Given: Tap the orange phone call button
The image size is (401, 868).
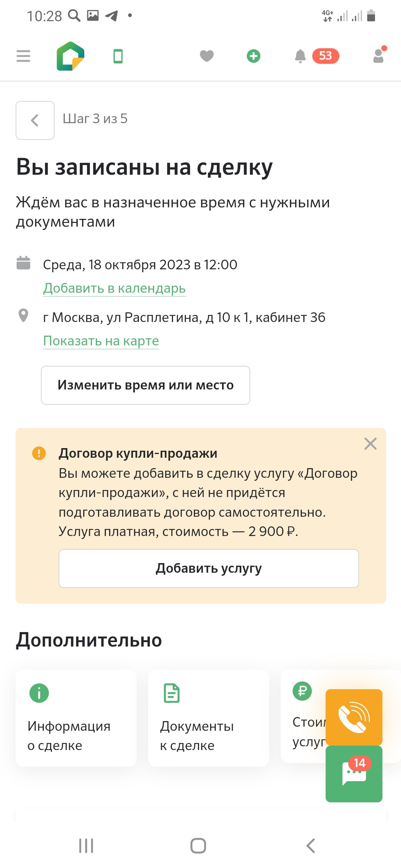Looking at the screenshot, I should 354,717.
